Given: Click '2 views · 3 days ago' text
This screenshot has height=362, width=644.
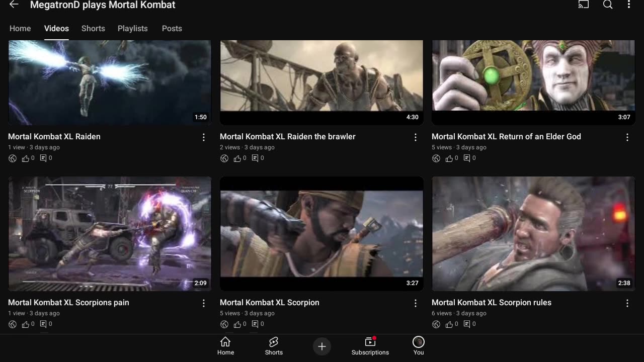Looking at the screenshot, I should pyautogui.click(x=247, y=147).
